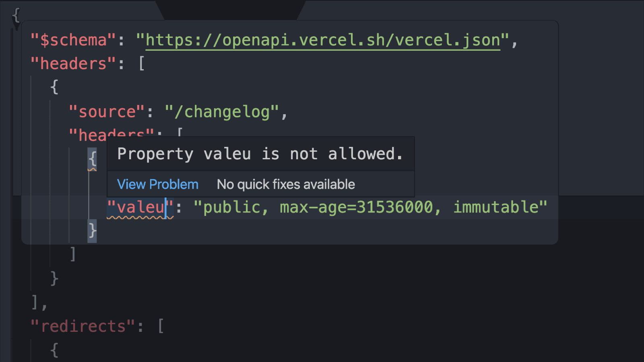The image size is (644, 362).
Task: Click the "public, max-age=31536000, immutable" value
Action: click(x=370, y=208)
